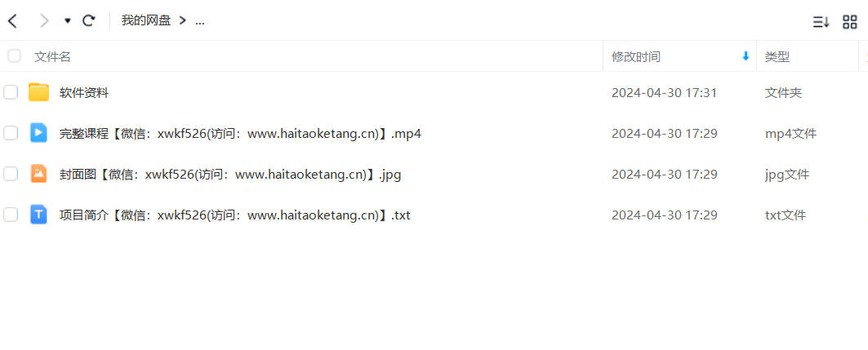Refresh the file list
Screen dimensions: 868x350
[x=88, y=21]
